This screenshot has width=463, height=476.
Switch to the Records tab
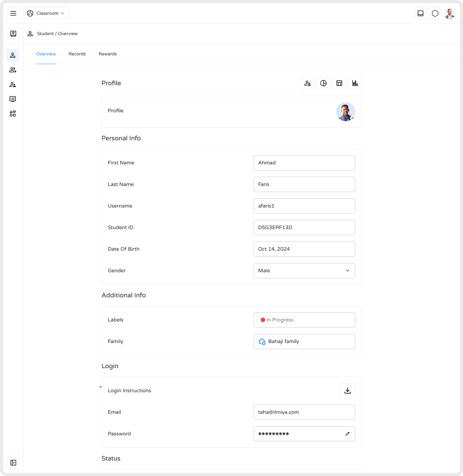(77, 54)
